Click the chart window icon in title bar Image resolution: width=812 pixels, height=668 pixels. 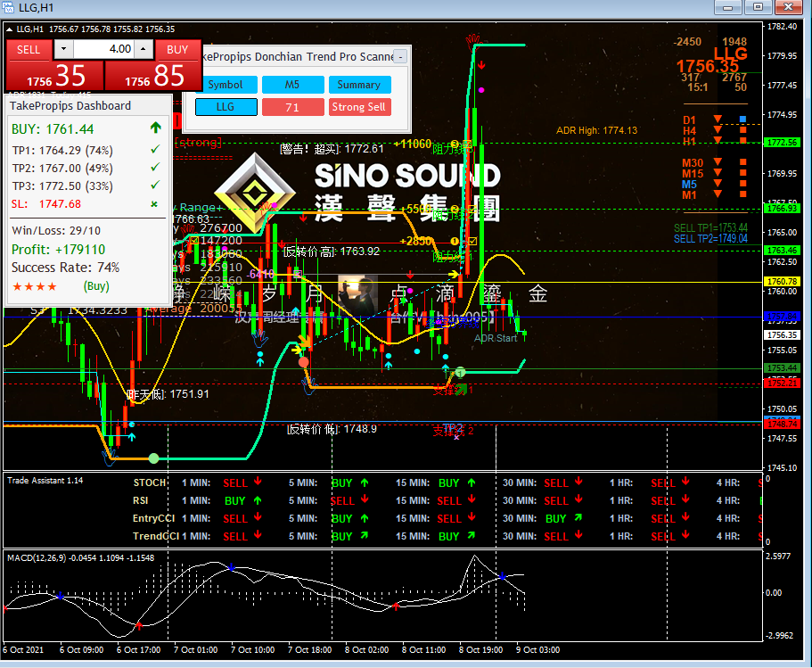coord(8,7)
